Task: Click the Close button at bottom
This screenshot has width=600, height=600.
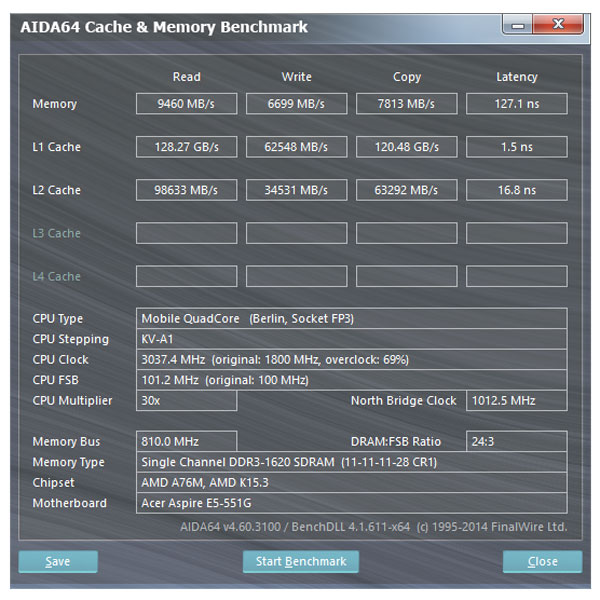Action: 543,561
